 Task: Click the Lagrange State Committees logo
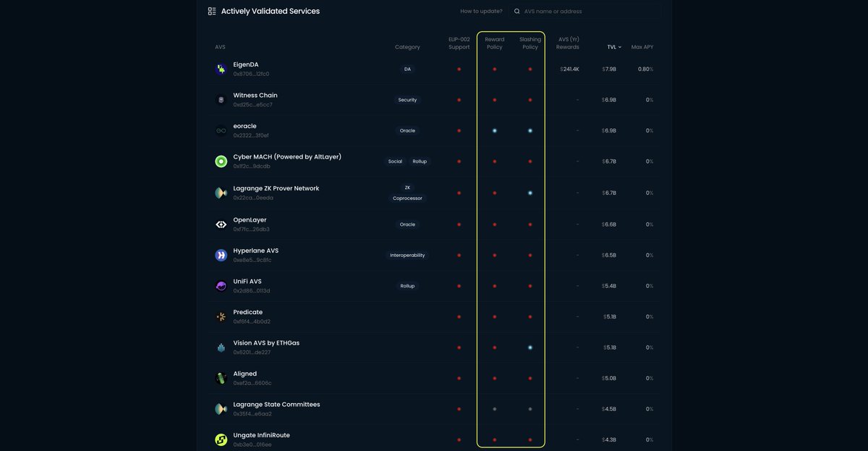[x=221, y=409]
